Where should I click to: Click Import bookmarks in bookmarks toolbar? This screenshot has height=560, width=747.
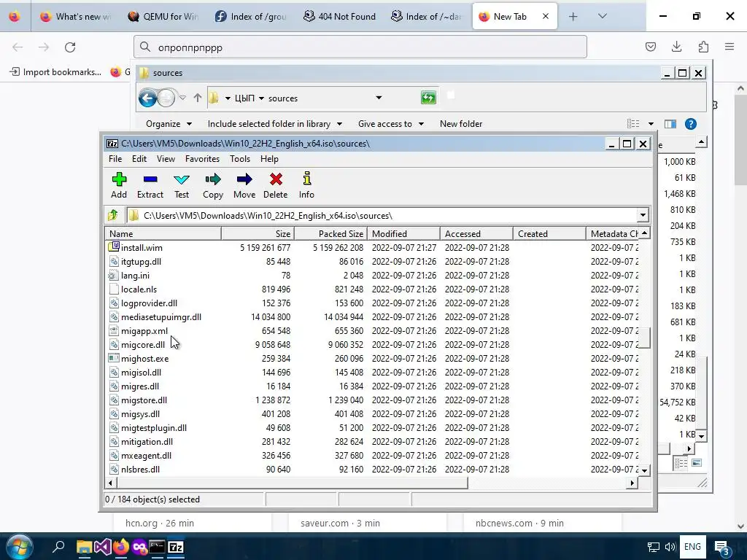point(55,72)
